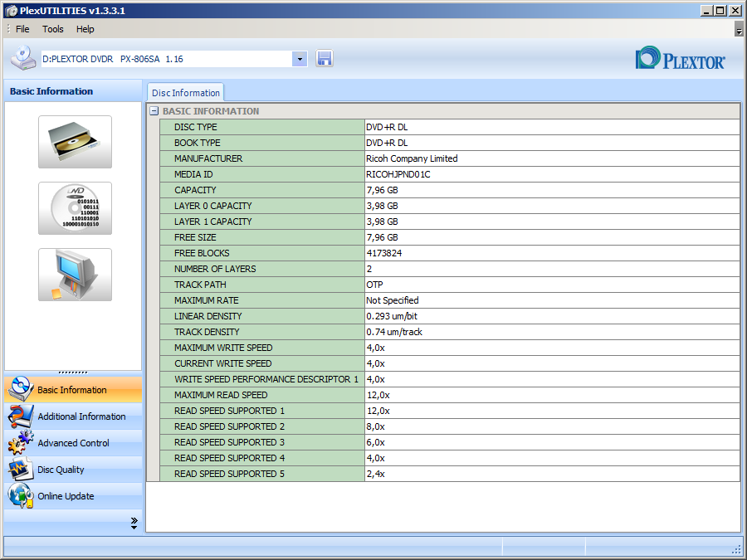Click the toolbar overflow arrow at menu bar end
The image size is (747, 560).
click(739, 30)
